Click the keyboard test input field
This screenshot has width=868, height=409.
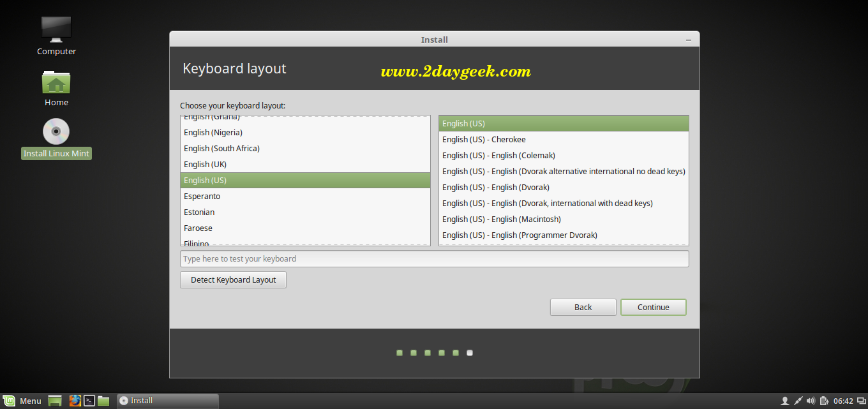pos(434,258)
